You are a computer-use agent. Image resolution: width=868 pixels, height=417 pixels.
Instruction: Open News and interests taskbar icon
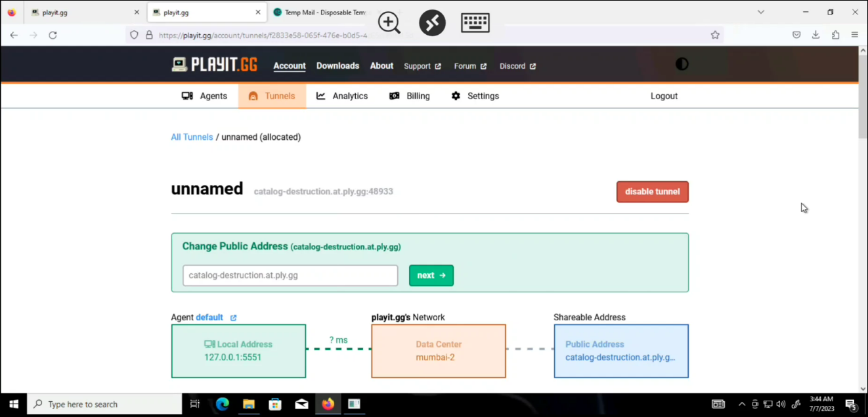[x=718, y=404]
